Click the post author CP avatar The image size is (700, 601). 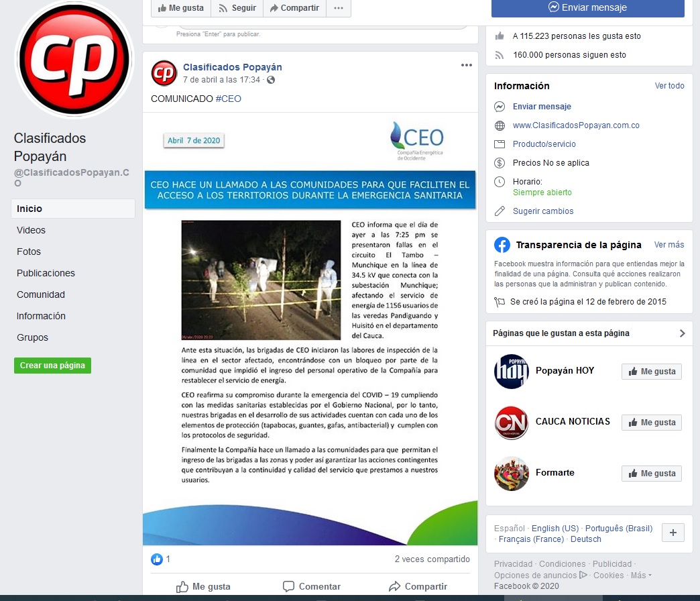coord(164,73)
